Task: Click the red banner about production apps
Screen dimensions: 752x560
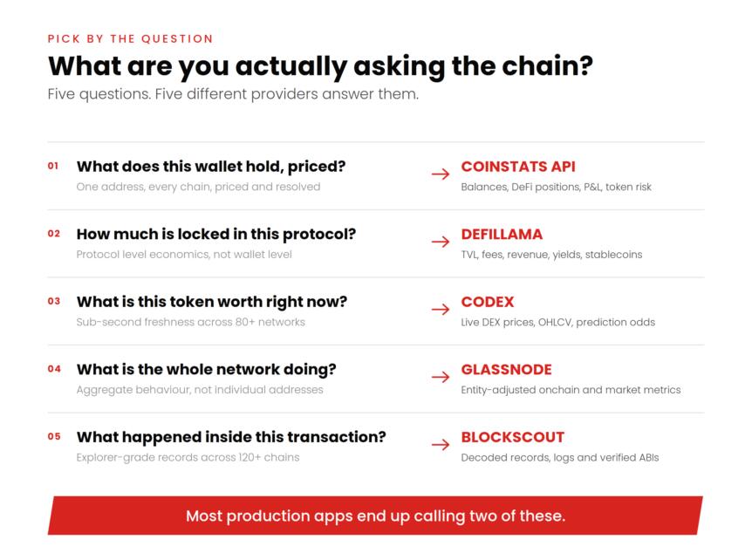Action: (375, 516)
